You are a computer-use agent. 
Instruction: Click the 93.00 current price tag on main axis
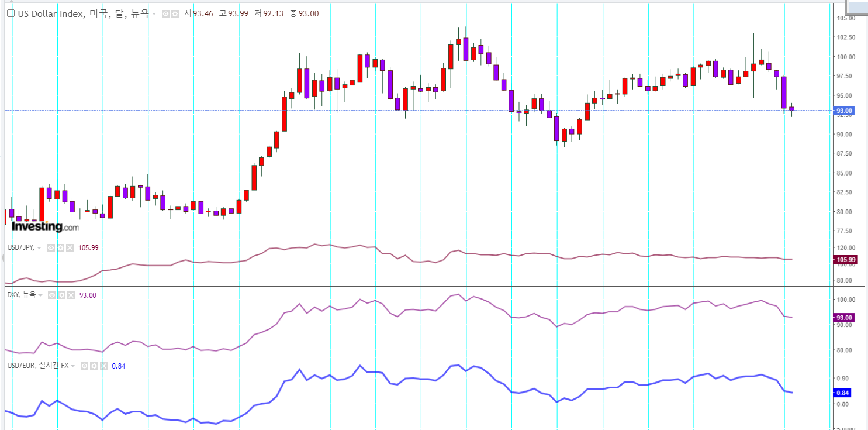845,111
